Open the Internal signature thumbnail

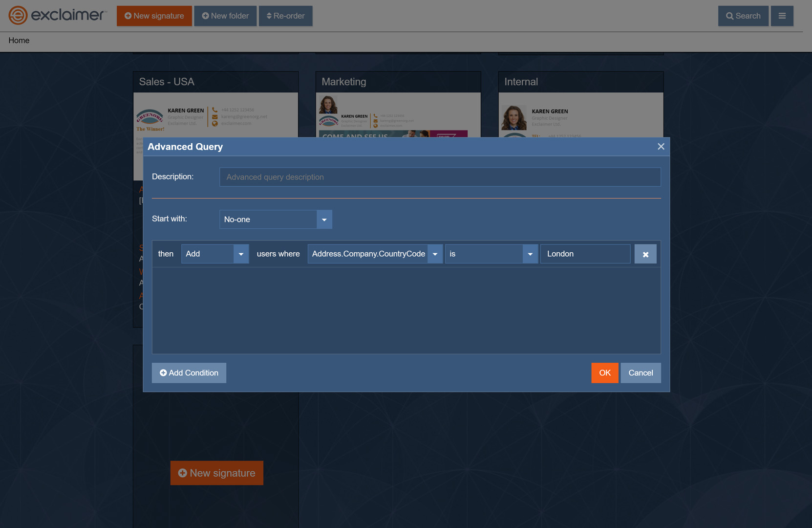(x=581, y=115)
